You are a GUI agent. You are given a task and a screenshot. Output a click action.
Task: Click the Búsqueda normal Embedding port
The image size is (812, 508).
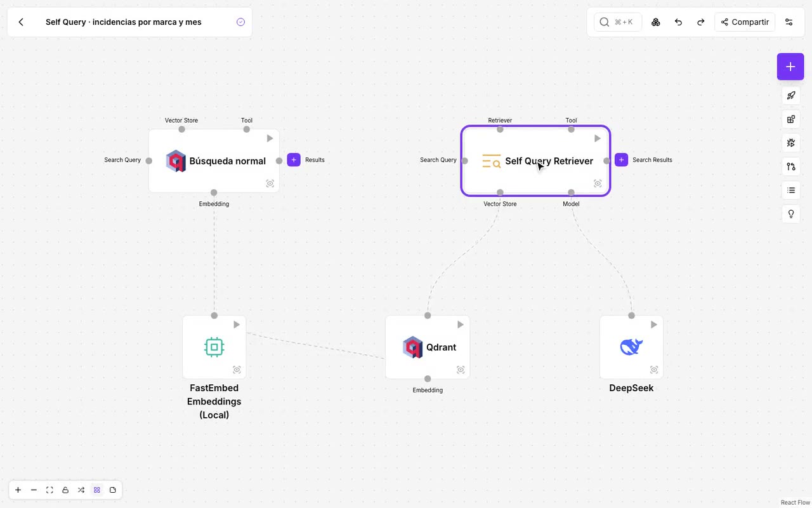[x=214, y=192]
